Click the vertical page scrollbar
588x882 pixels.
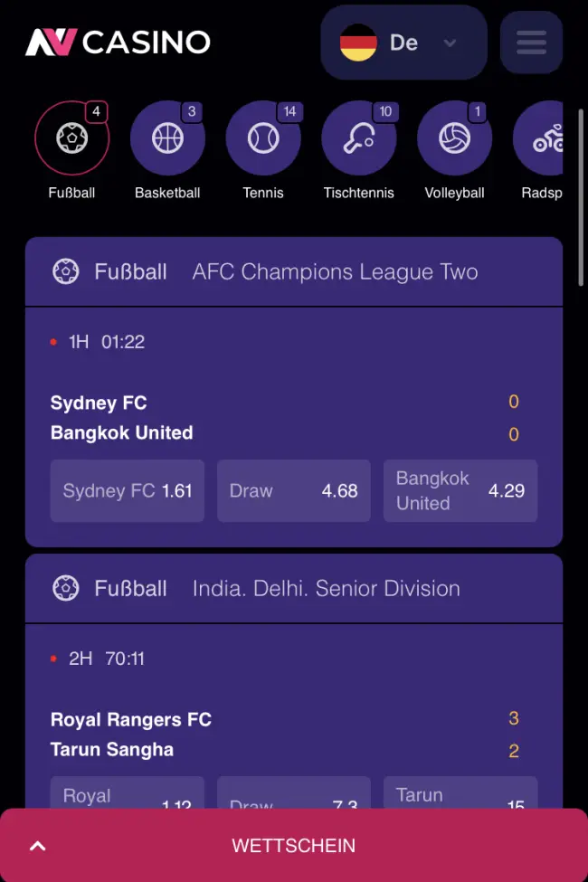click(582, 198)
